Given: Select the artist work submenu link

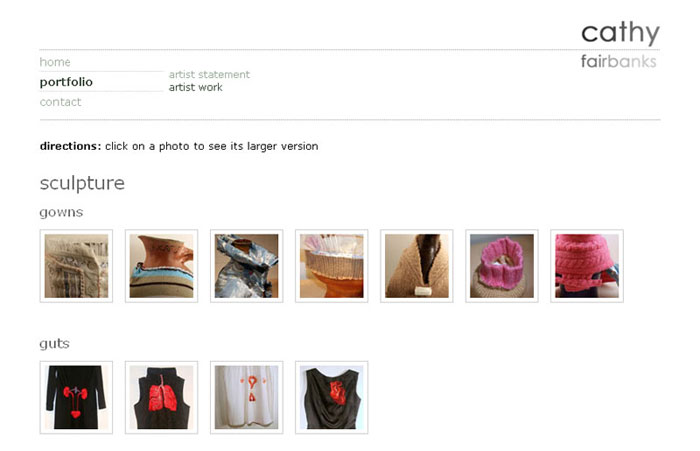Looking at the screenshot, I should coord(196,88).
